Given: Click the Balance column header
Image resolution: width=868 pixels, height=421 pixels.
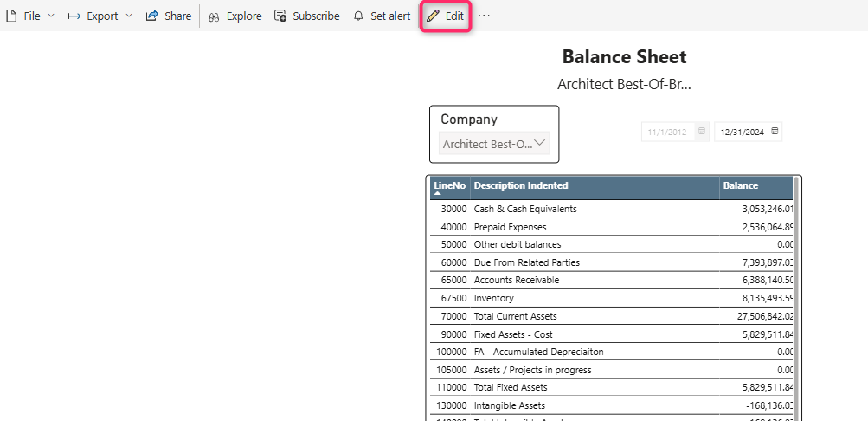Looking at the screenshot, I should 741,185.
